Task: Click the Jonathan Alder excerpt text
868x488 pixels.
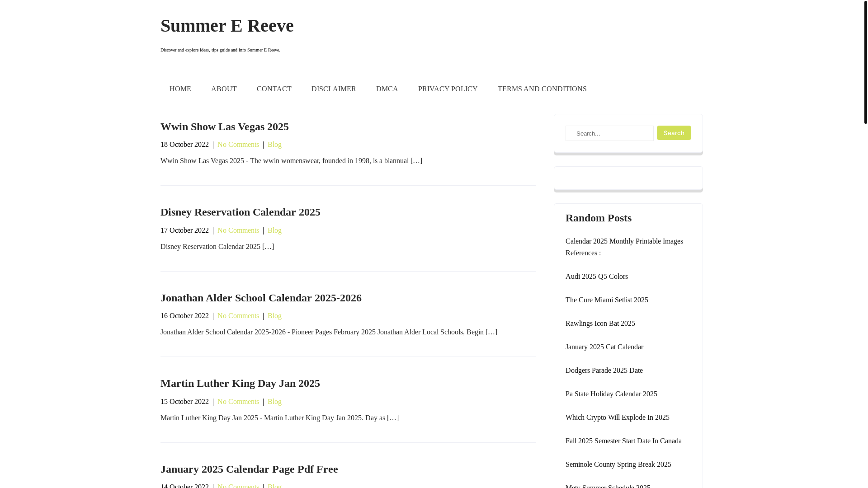Action: pos(329,332)
